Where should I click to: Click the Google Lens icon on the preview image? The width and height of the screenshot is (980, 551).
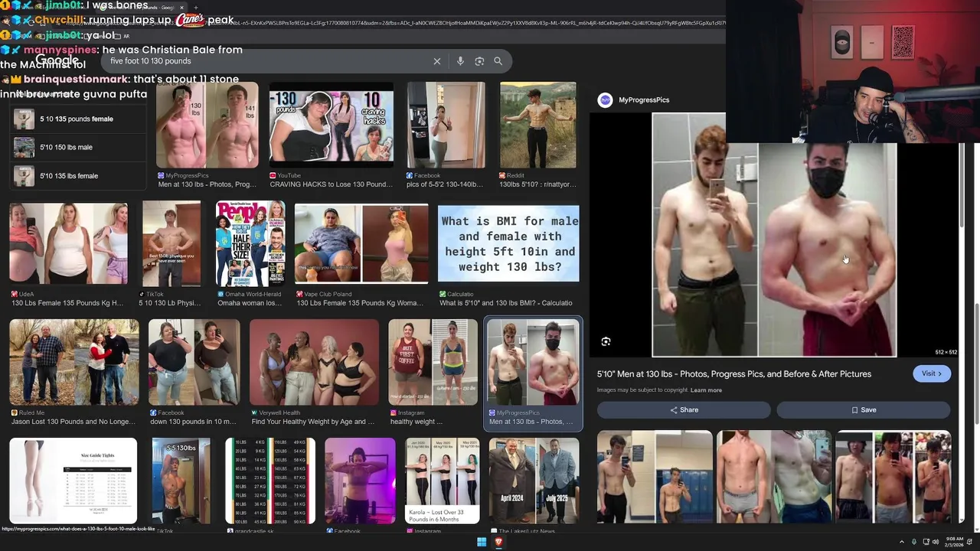(606, 341)
